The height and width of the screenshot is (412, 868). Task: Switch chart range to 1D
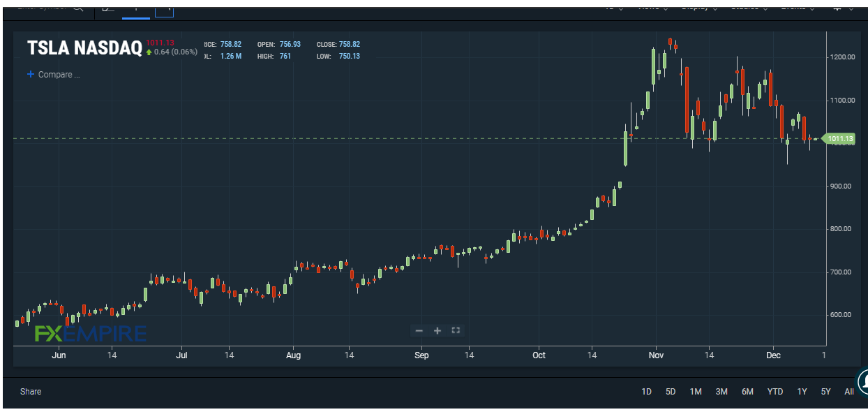[x=646, y=392]
